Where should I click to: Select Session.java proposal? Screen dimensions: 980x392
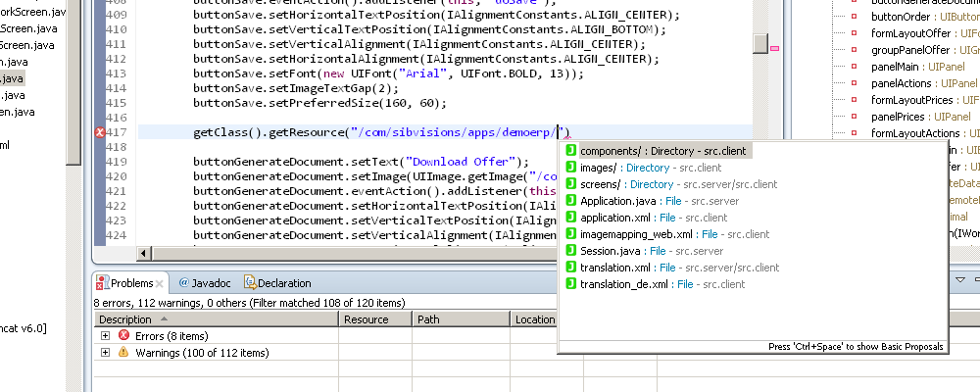pyautogui.click(x=645, y=251)
